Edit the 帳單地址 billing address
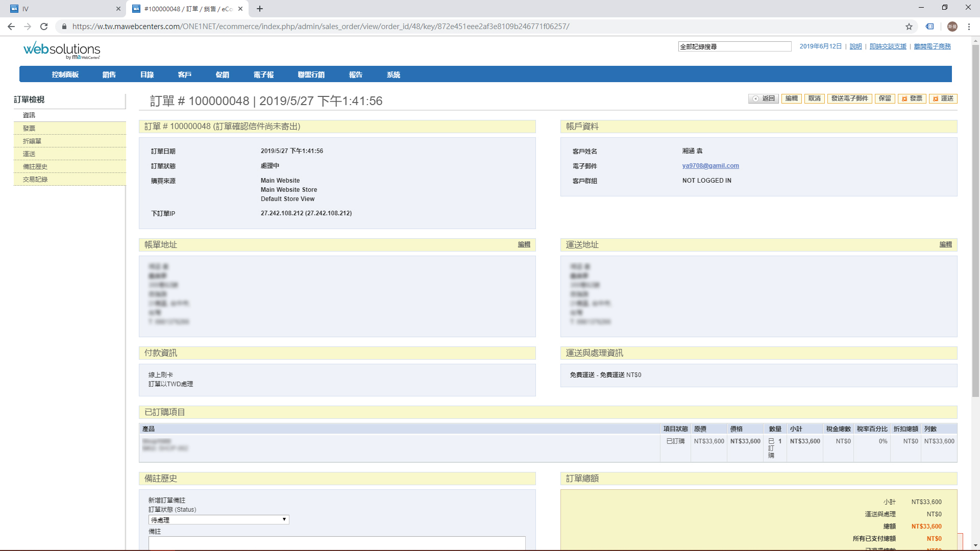The image size is (980, 551). click(524, 245)
